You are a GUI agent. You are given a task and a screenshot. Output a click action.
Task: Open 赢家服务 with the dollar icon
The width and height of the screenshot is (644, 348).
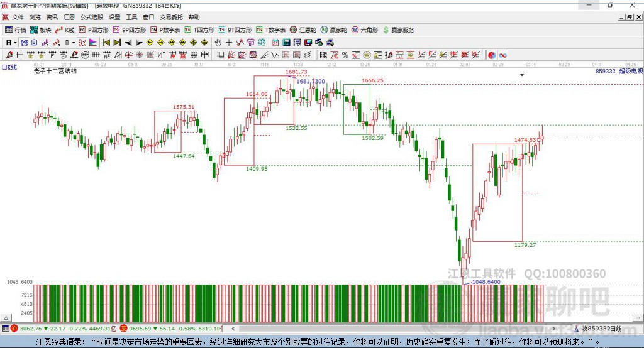tap(398, 30)
